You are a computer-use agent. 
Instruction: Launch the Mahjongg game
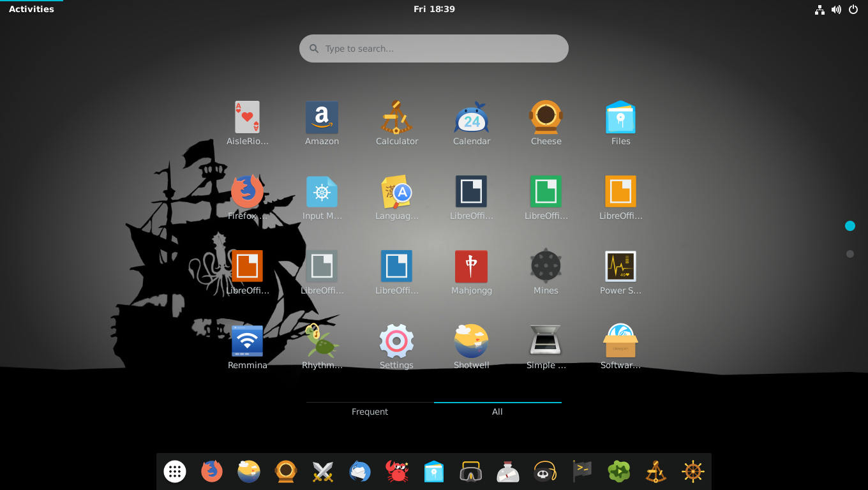pyautogui.click(x=472, y=272)
